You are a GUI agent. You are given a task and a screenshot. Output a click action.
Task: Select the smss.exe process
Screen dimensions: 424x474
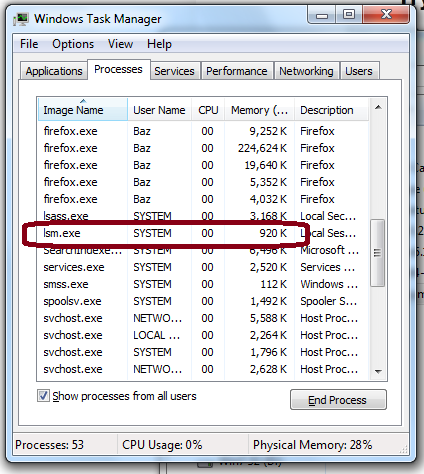(203, 284)
